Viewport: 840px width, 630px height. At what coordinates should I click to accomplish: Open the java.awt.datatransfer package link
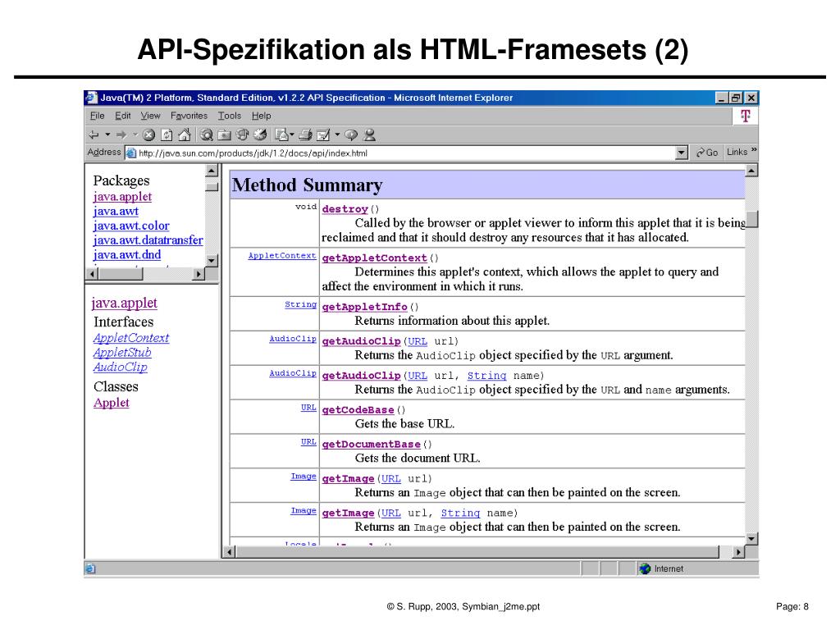coord(148,240)
